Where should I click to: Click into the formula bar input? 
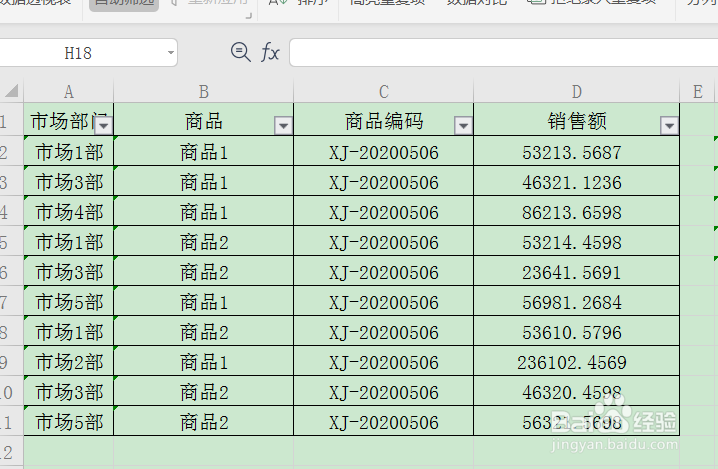point(504,53)
